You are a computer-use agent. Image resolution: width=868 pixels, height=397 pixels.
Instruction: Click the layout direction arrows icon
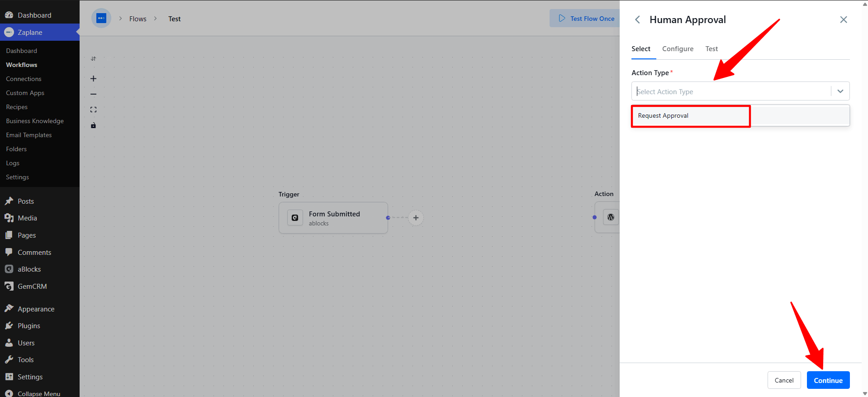[93, 59]
